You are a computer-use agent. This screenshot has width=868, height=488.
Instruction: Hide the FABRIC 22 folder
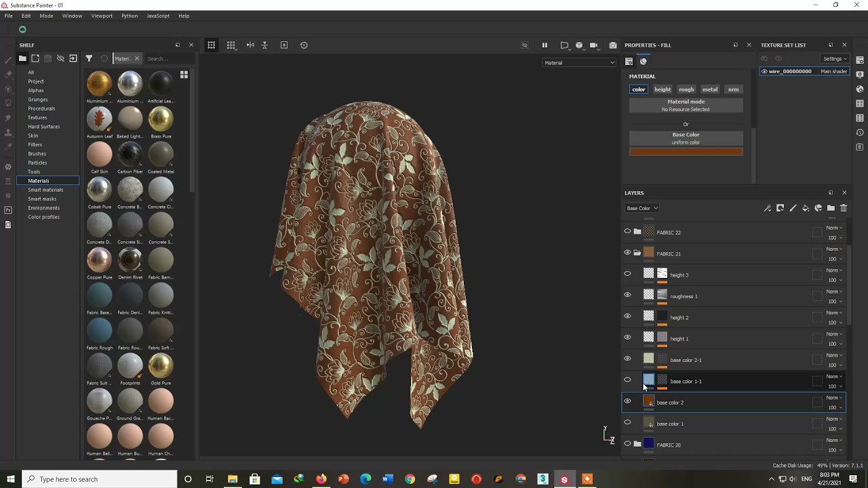[627, 232]
